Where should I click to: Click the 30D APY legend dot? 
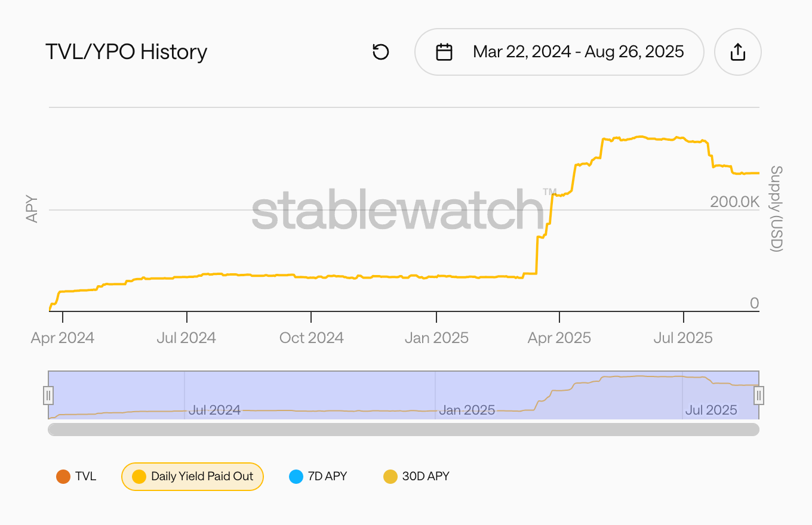390,477
